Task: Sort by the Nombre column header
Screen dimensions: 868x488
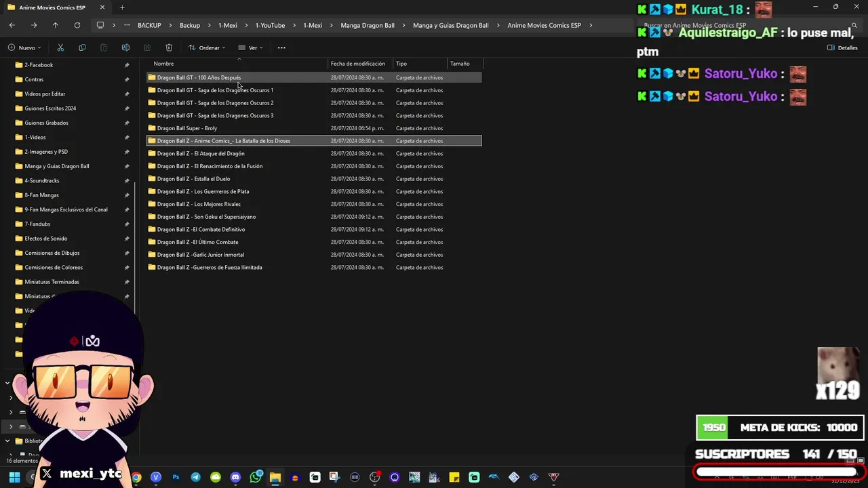Action: 237,64
